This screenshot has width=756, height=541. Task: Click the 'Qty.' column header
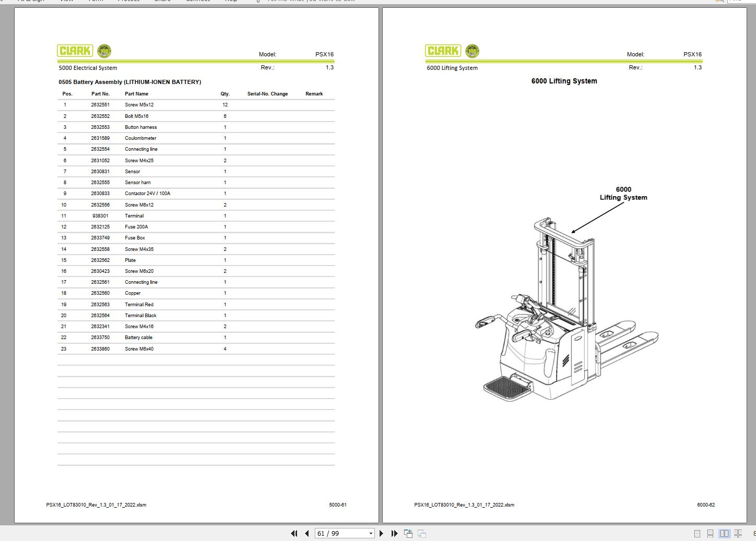225,94
